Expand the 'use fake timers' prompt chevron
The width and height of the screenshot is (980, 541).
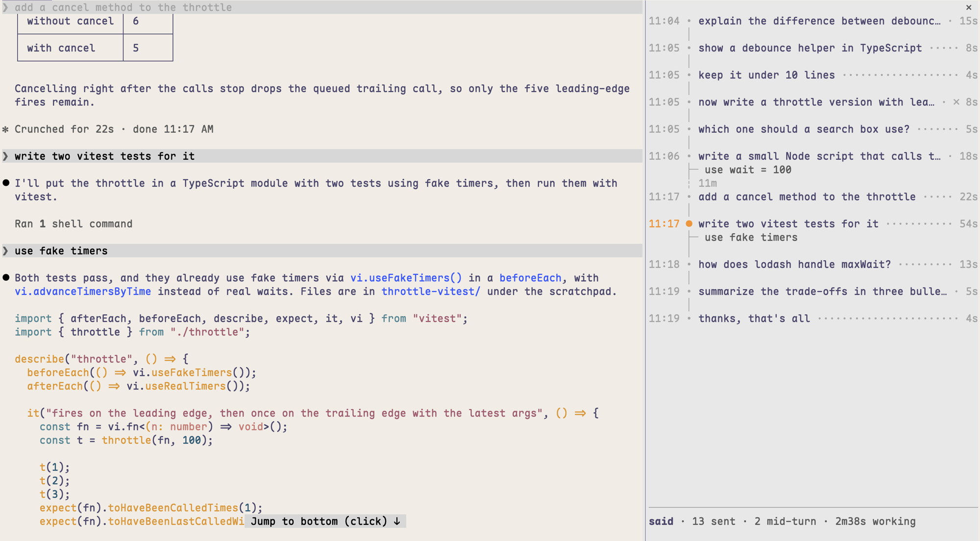[5, 251]
